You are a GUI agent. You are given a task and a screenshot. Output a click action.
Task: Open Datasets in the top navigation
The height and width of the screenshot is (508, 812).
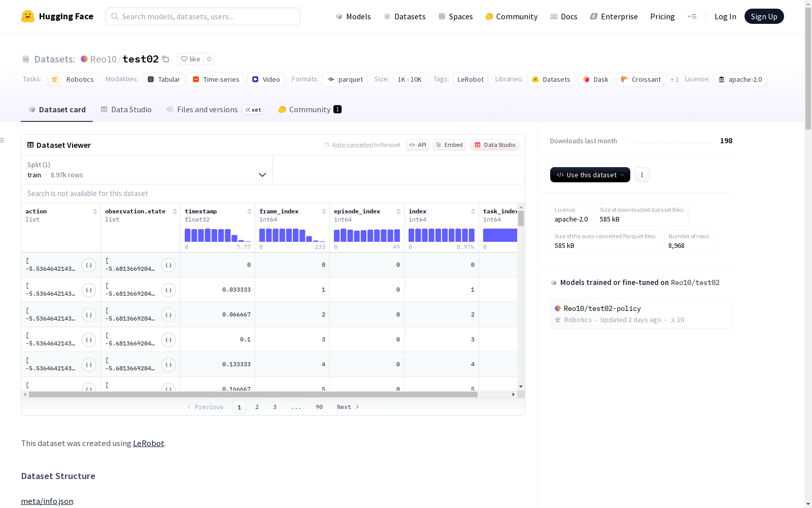(404, 16)
